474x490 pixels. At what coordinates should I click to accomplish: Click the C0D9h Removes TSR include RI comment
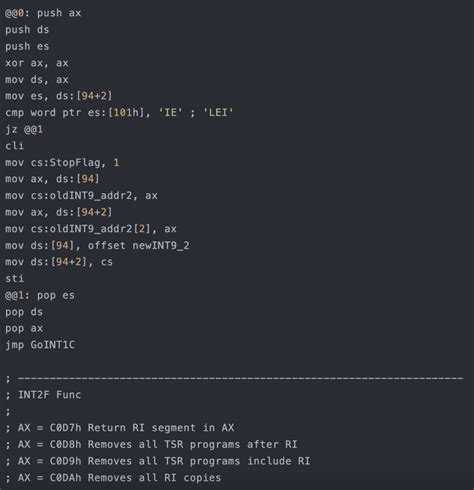point(158,461)
